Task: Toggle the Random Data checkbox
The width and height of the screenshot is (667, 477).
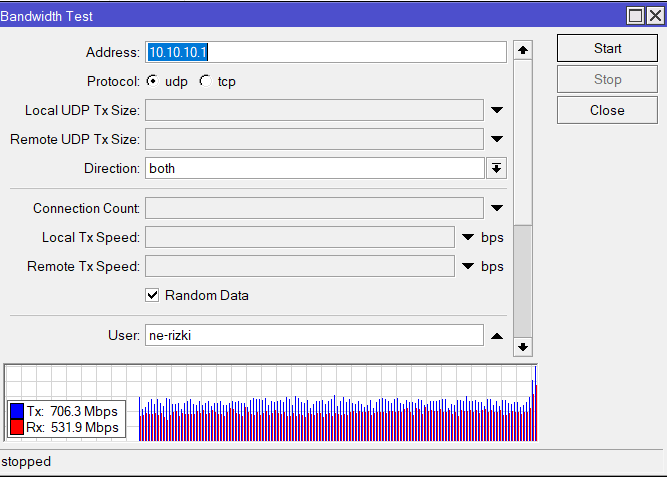Action: (152, 295)
